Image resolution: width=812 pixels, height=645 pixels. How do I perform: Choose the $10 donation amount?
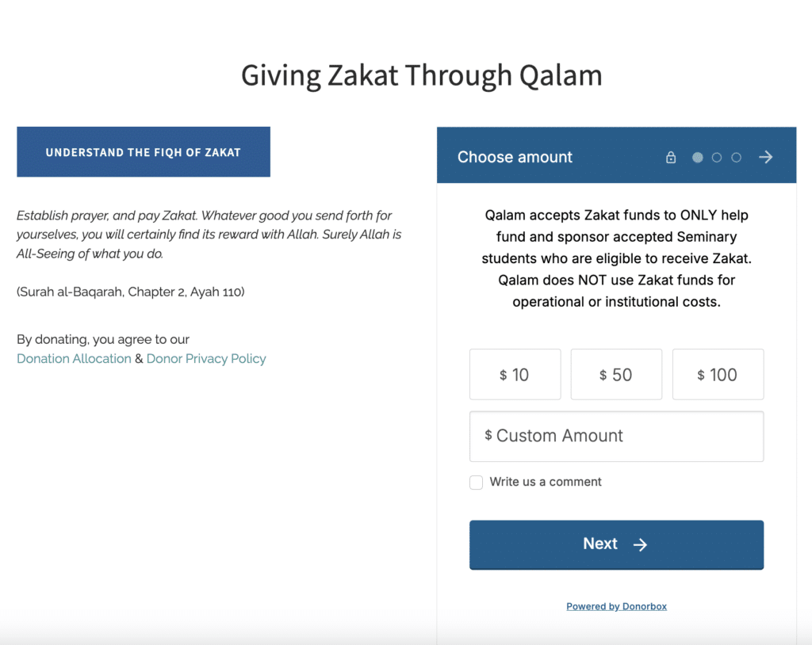coord(515,374)
